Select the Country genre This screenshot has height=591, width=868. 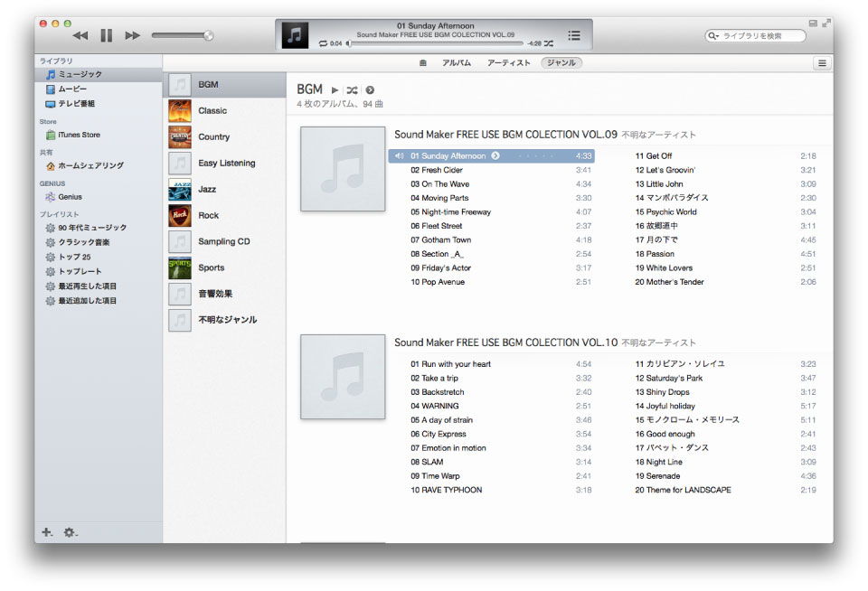225,136
